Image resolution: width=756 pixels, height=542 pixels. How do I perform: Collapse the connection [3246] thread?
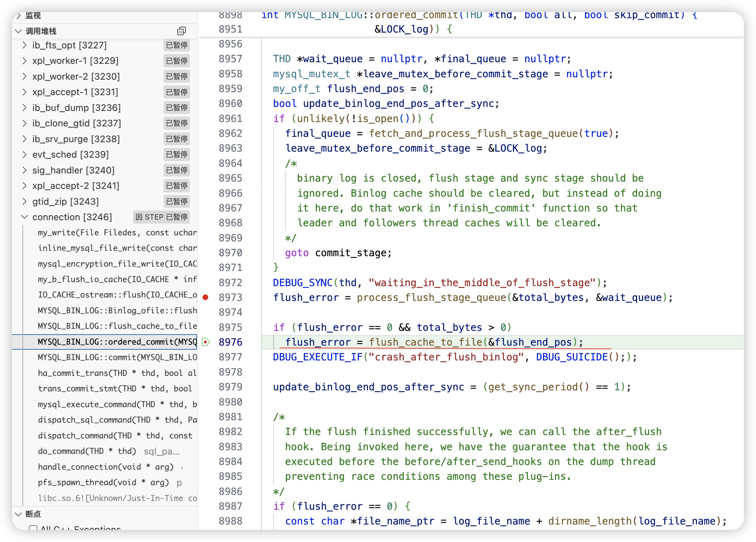pos(24,217)
